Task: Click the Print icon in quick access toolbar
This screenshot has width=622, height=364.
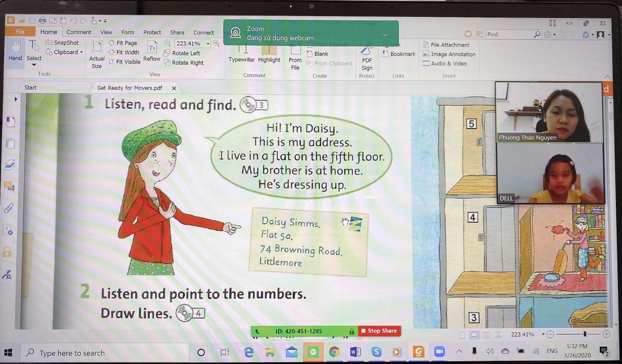Action: pyautogui.click(x=42, y=20)
